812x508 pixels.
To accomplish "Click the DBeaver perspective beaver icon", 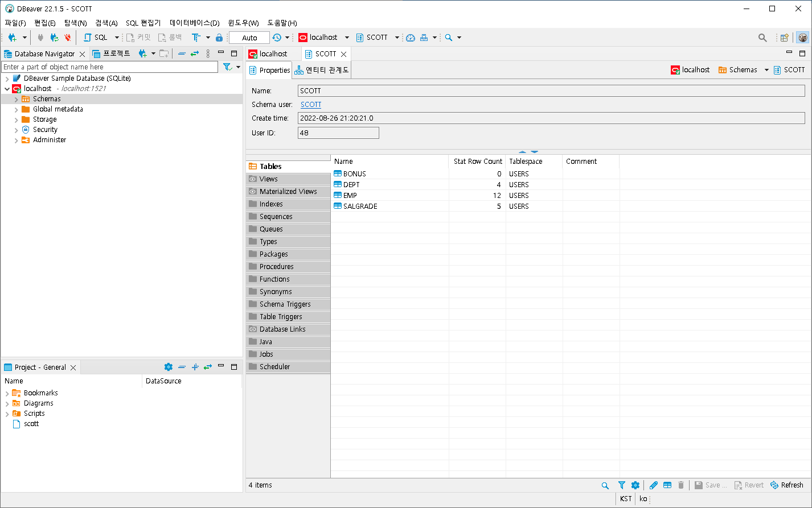I will click(803, 38).
